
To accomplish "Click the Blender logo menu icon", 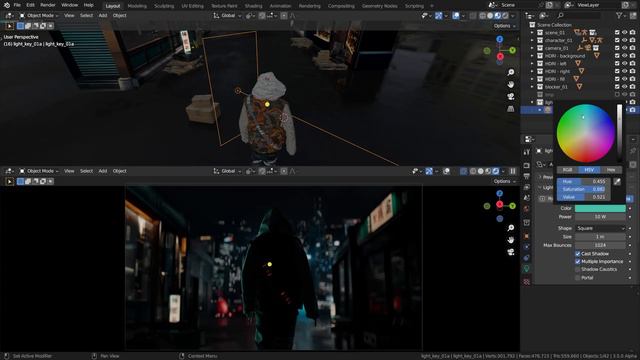I will 7,5.
